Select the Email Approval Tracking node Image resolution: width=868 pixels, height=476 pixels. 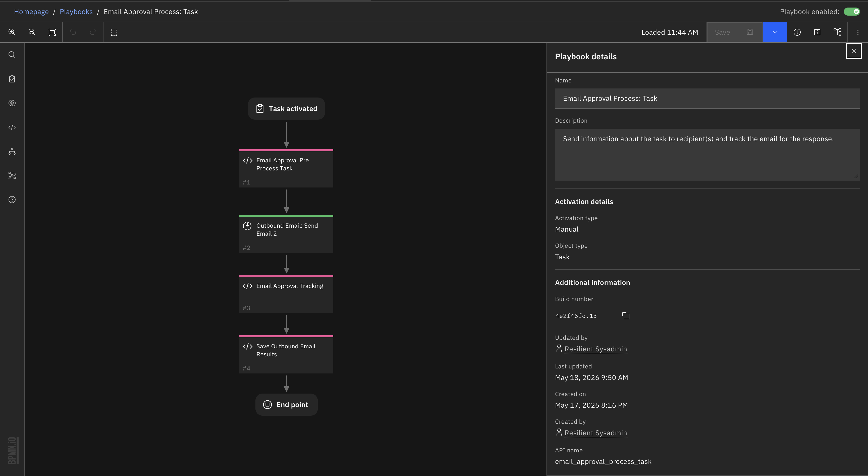286,294
